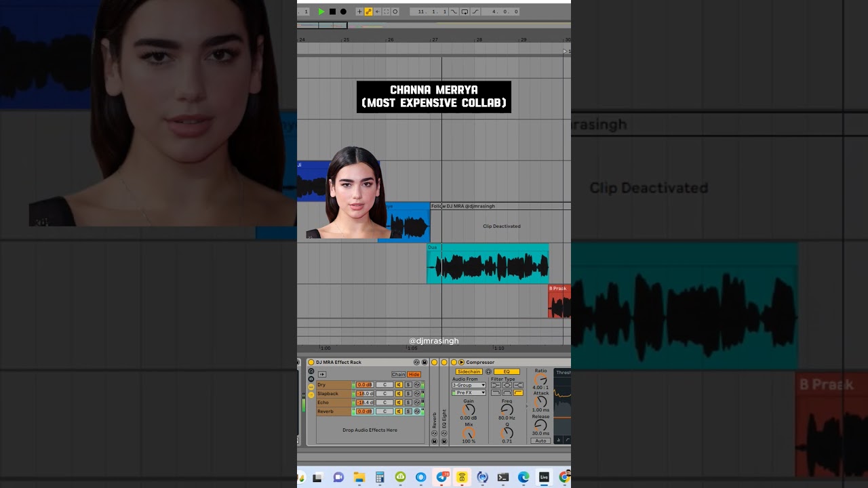The height and width of the screenshot is (488, 868).
Task: Select the arrangement position field 11.1.1
Action: coord(429,12)
